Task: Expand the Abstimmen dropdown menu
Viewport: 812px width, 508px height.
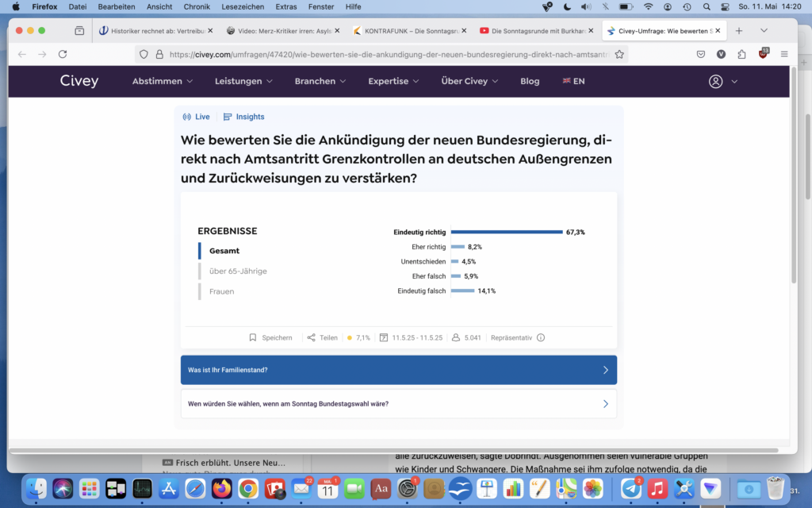Action: 163,81
